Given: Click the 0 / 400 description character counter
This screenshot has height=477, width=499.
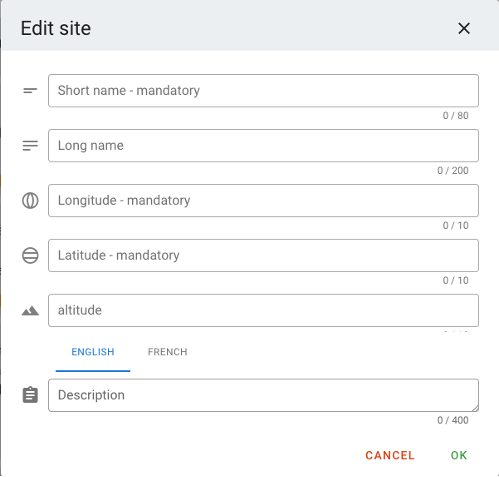Looking at the screenshot, I should coord(453,420).
